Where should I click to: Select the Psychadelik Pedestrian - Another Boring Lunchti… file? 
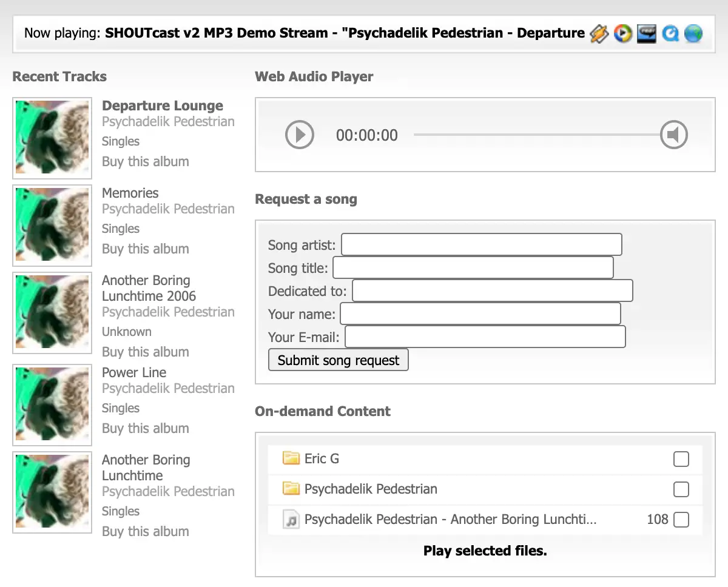(x=451, y=520)
